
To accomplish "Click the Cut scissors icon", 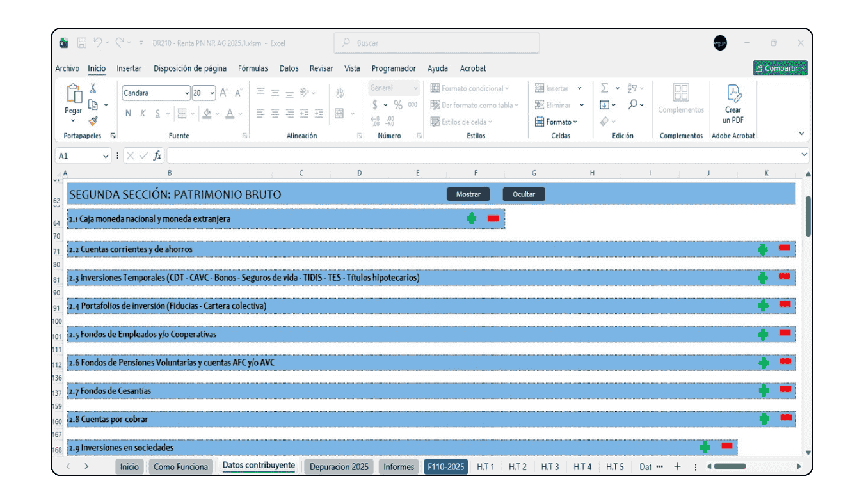I will point(93,88).
